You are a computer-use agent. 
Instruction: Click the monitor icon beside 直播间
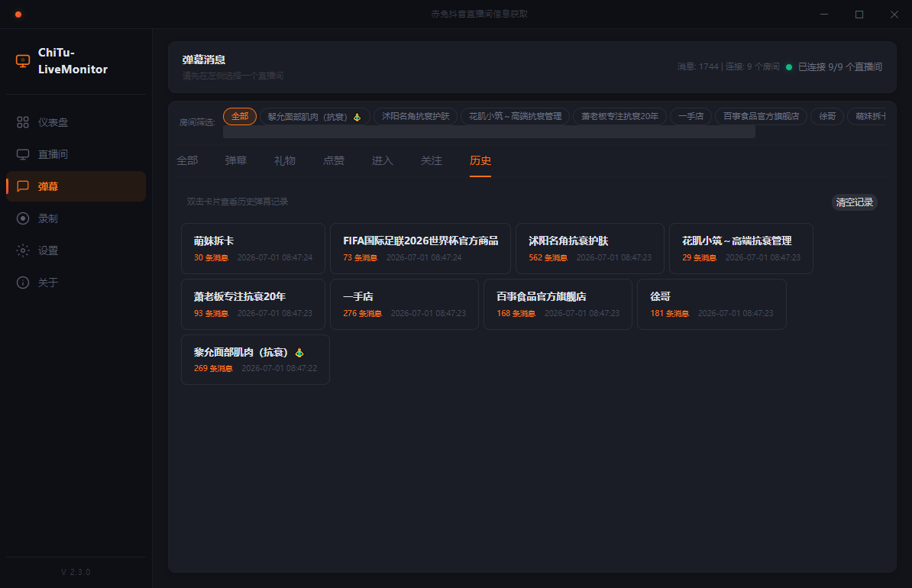point(23,154)
